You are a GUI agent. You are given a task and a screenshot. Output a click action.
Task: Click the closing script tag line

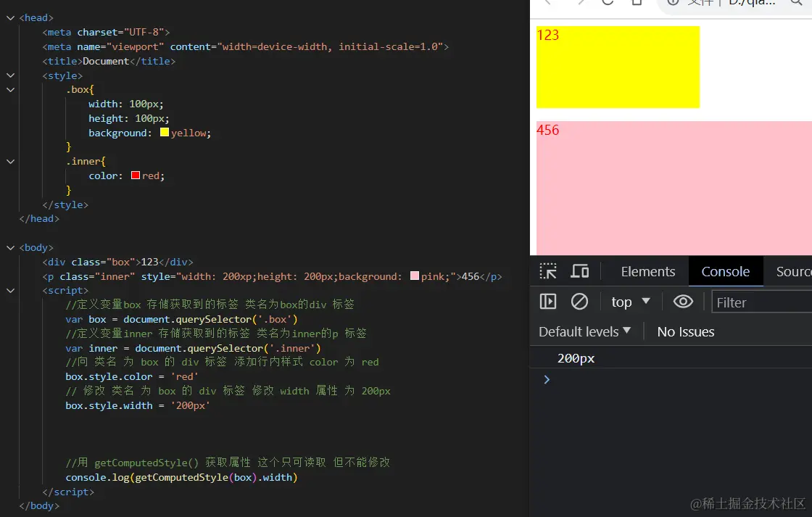68,492
